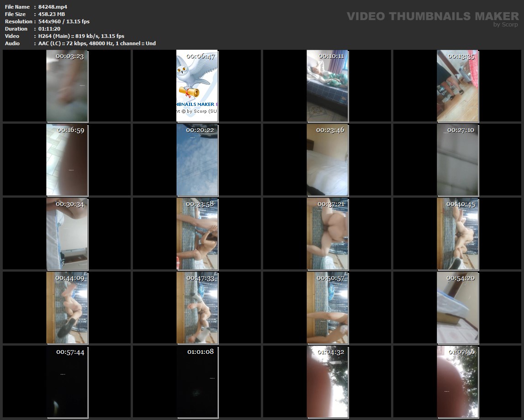Click the 'File Name' label
Screen dimensions: 524x420
(17, 7)
